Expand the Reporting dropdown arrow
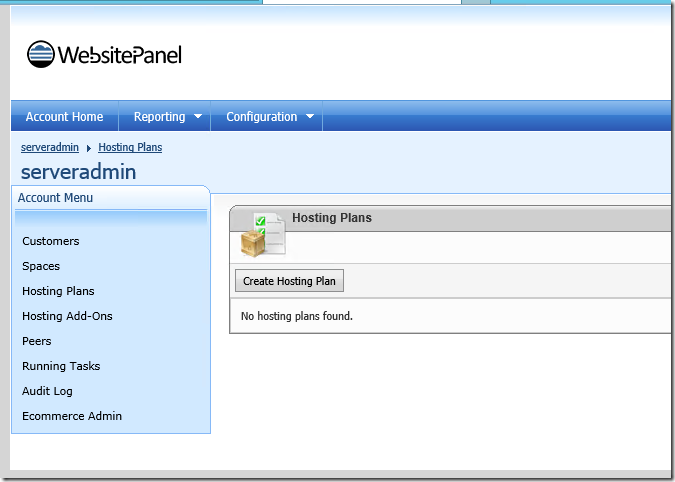Viewport: 675px width, 482px height. coord(198,116)
